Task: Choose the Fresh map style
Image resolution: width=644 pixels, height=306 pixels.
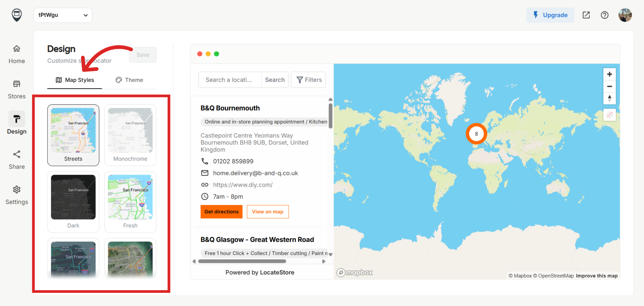Action: pos(130,202)
